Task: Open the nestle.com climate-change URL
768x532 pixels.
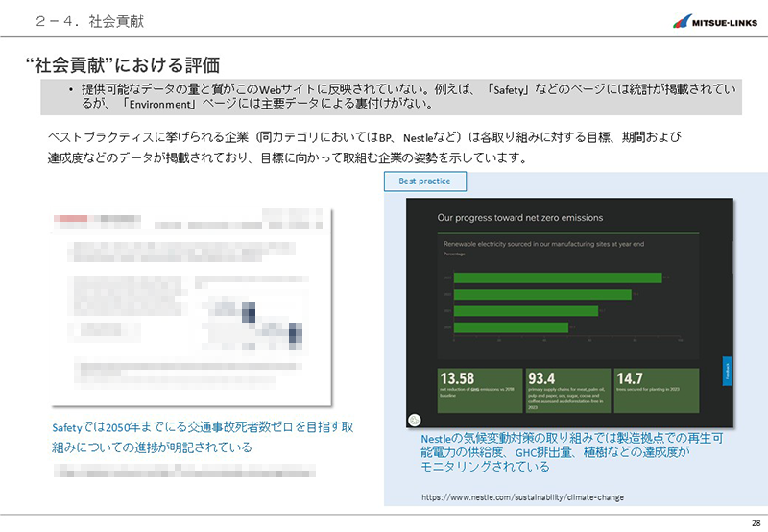Action: point(522,497)
